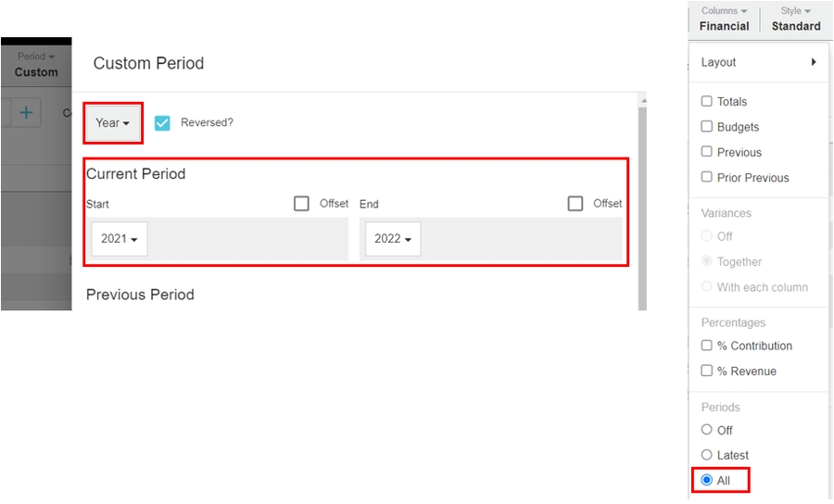Viewport: 834px width, 504px height.
Task: Enable the Previous column checkbox
Action: (x=707, y=152)
